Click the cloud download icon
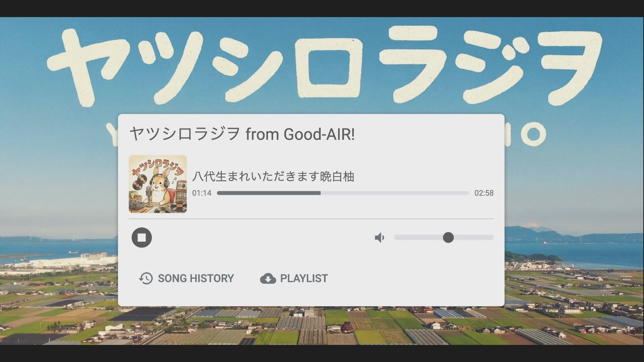 (x=268, y=279)
